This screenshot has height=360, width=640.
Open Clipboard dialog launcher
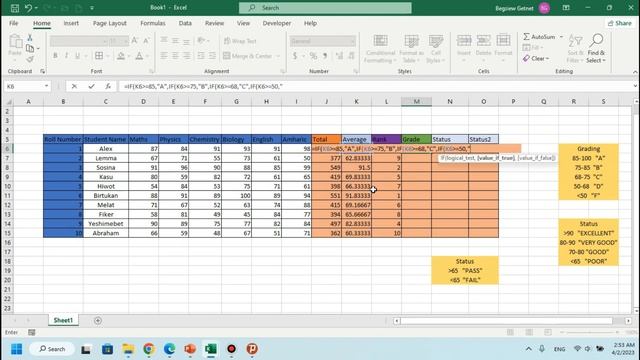pyautogui.click(x=42, y=71)
